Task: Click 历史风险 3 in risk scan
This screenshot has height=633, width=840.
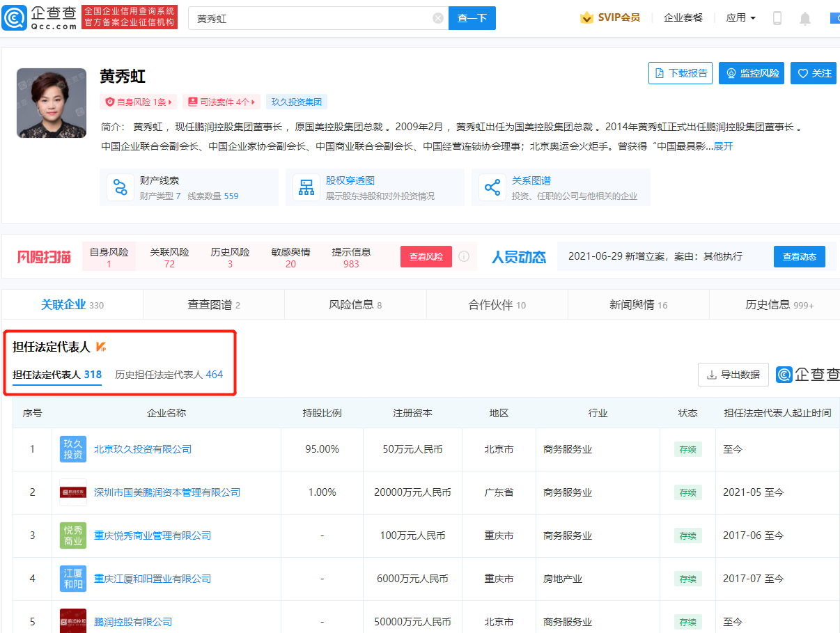Action: point(231,258)
